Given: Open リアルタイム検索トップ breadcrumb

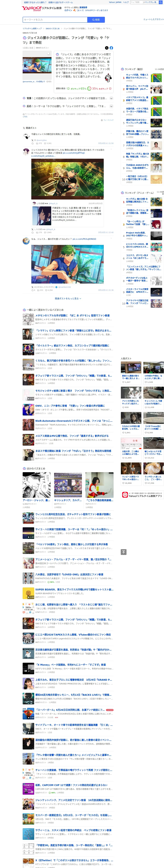Looking at the screenshot, I should [32, 29].
